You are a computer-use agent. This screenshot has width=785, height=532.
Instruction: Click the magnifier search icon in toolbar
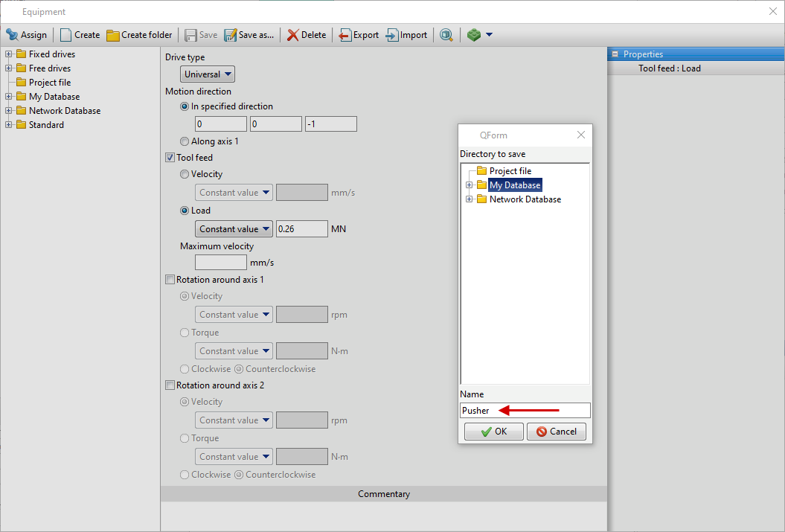[x=446, y=35]
